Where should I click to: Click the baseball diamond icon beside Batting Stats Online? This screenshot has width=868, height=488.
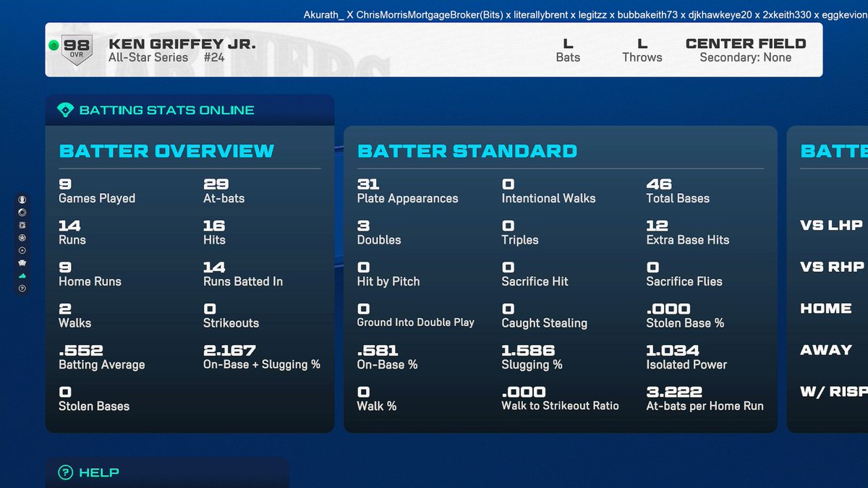(x=65, y=110)
